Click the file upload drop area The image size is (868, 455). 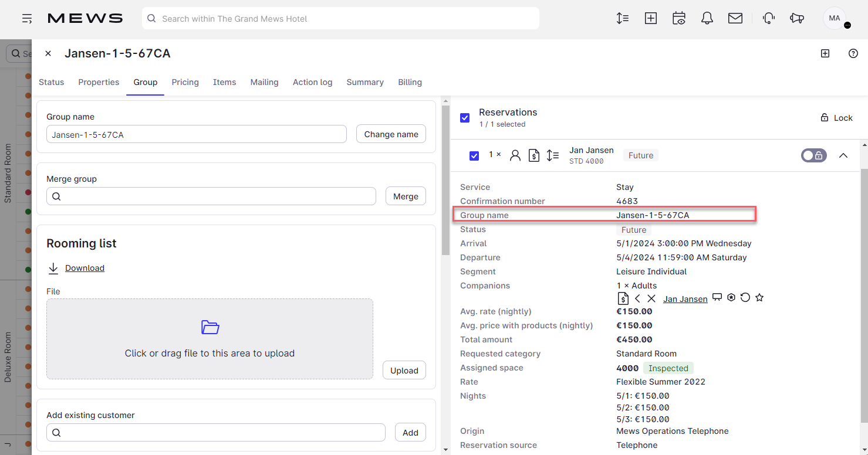coord(210,339)
